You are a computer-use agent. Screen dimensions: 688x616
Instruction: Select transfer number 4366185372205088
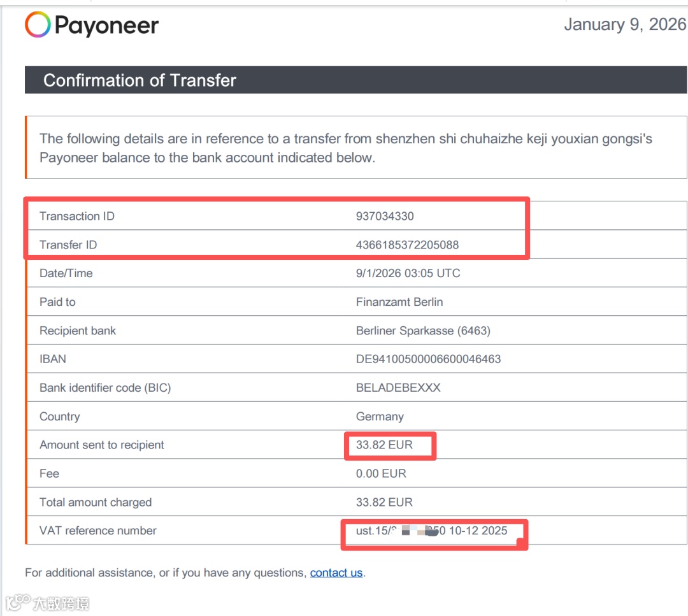coord(407,245)
